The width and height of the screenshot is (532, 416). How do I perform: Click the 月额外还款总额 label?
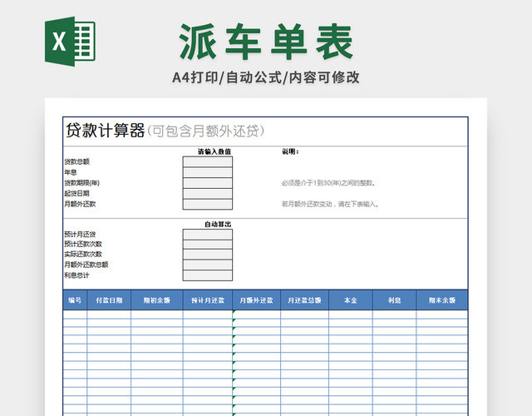tap(86, 265)
